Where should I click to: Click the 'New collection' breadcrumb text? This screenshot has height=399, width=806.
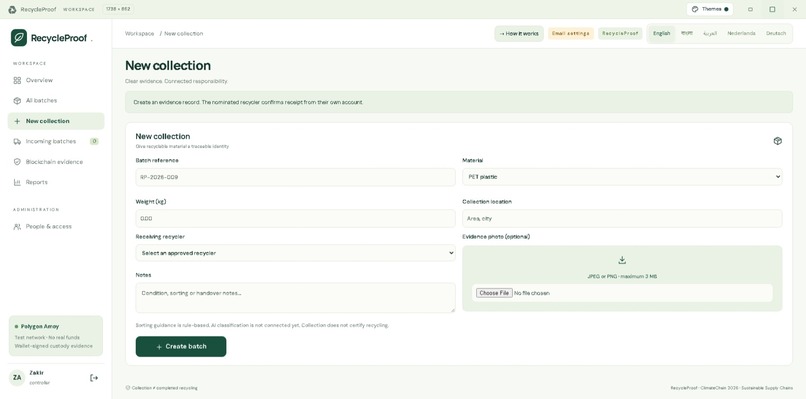coord(184,33)
